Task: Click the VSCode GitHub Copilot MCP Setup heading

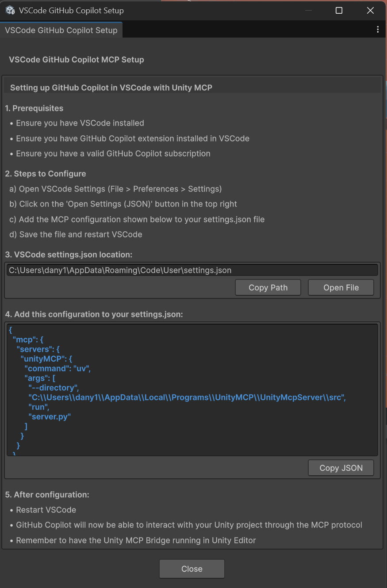Action: 77,60
